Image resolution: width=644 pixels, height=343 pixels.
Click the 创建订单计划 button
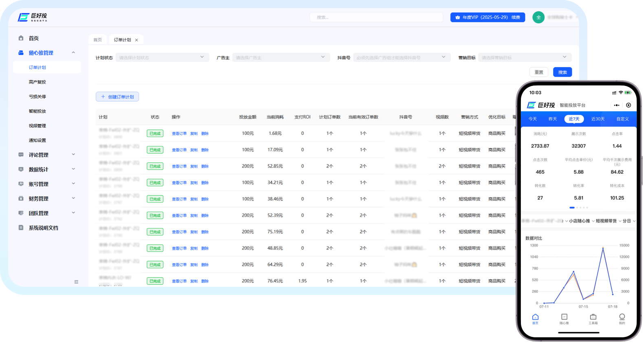117,97
